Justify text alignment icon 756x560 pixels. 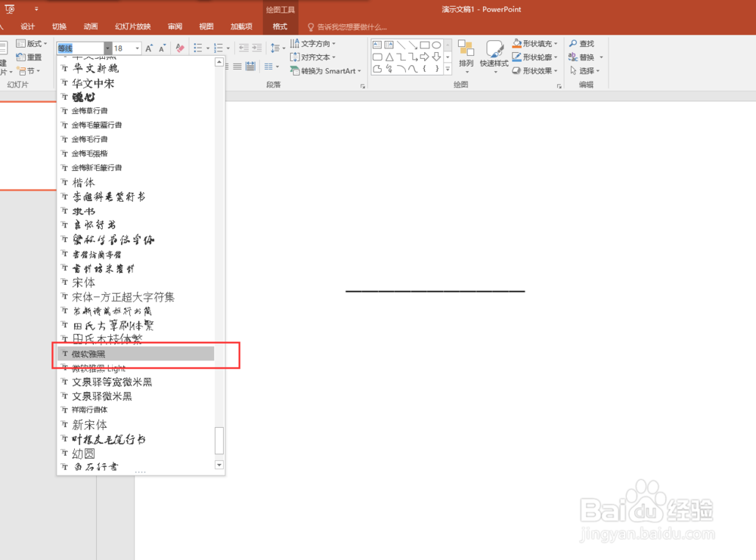pyautogui.click(x=237, y=67)
